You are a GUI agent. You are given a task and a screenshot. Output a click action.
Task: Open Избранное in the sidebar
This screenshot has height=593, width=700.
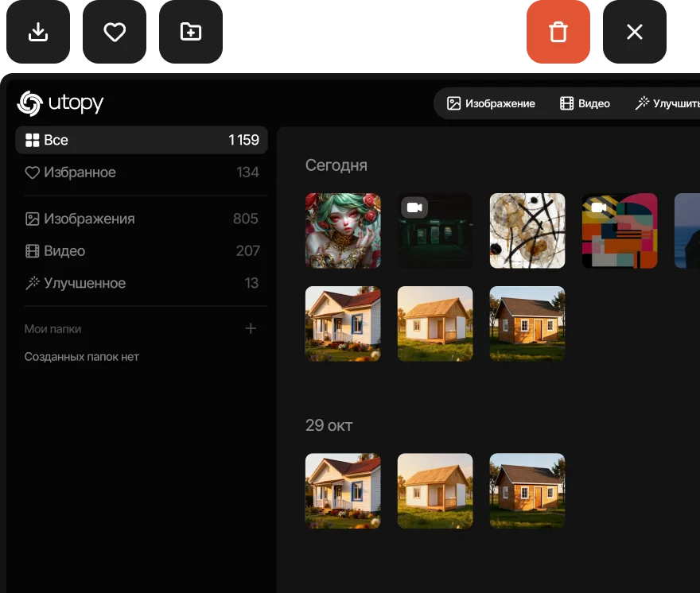pos(142,172)
